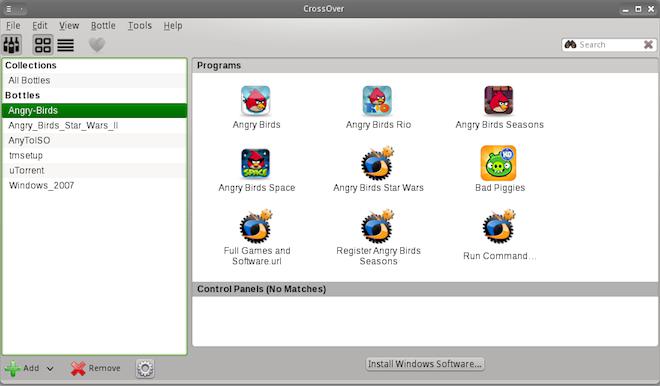Select the tmsetup bottle
660x386 pixels.
click(94, 155)
